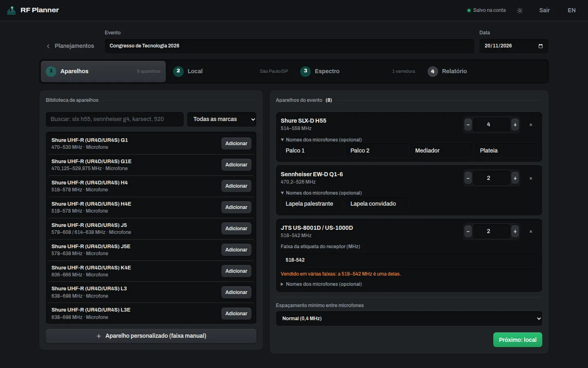The height and width of the screenshot is (368, 588).
Task: Open the Aparelhos step tab
Action: click(x=103, y=71)
